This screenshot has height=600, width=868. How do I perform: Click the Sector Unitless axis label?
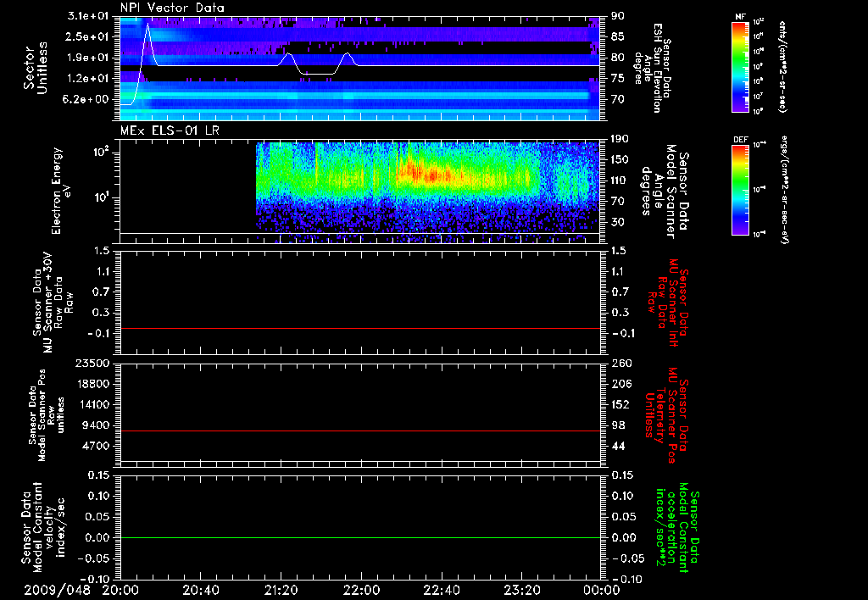[36, 68]
